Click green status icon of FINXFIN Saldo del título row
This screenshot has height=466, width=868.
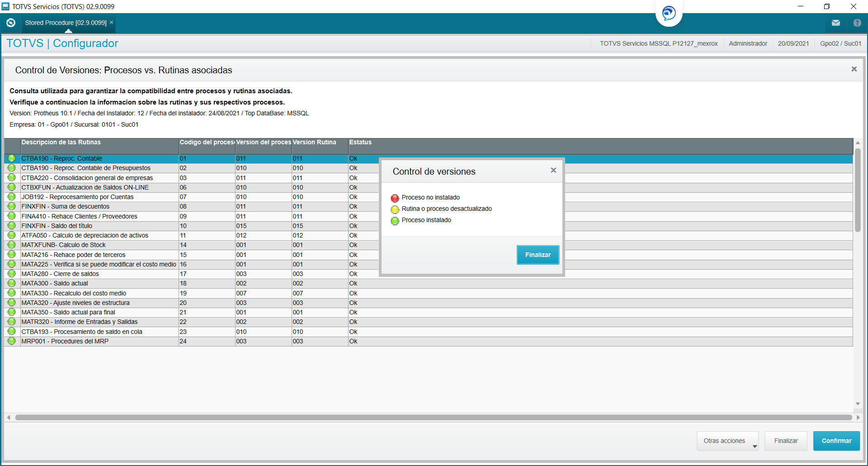[x=12, y=225]
